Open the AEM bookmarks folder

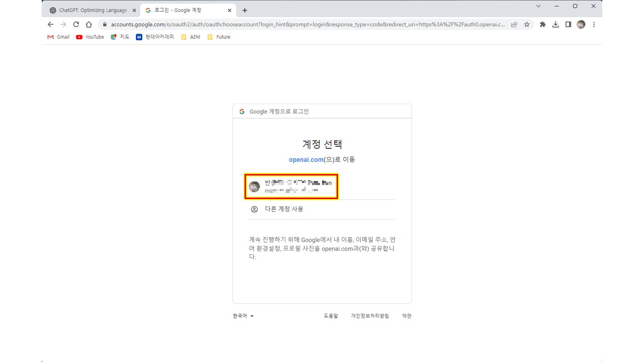191,37
